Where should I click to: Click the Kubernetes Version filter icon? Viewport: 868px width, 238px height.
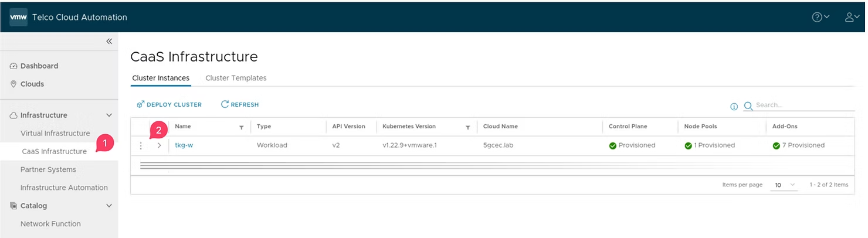pos(467,127)
